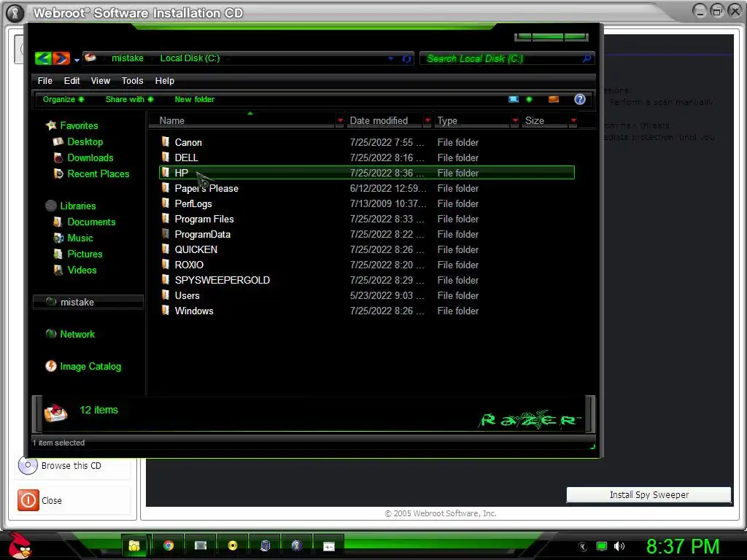Open recent locations dropdown beside navigation arrows
The width and height of the screenshot is (747, 560).
tap(77, 60)
